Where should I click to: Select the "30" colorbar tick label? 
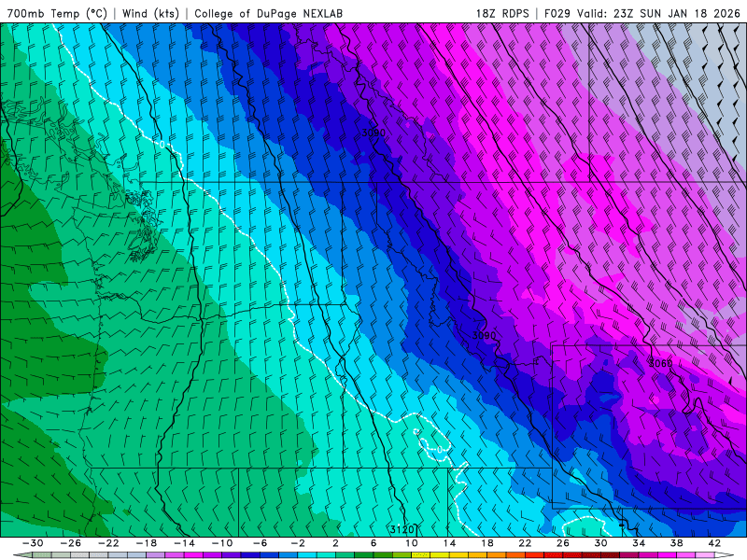(x=600, y=543)
